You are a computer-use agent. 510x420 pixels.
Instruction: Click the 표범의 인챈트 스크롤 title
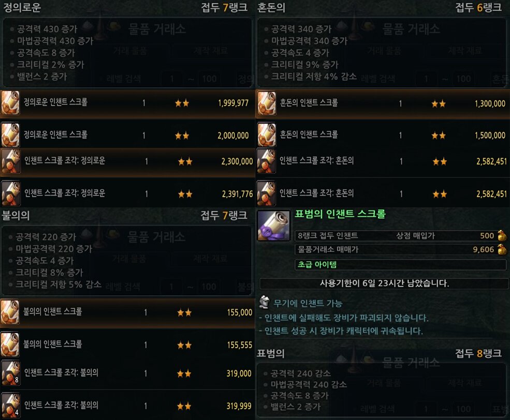[x=340, y=214]
